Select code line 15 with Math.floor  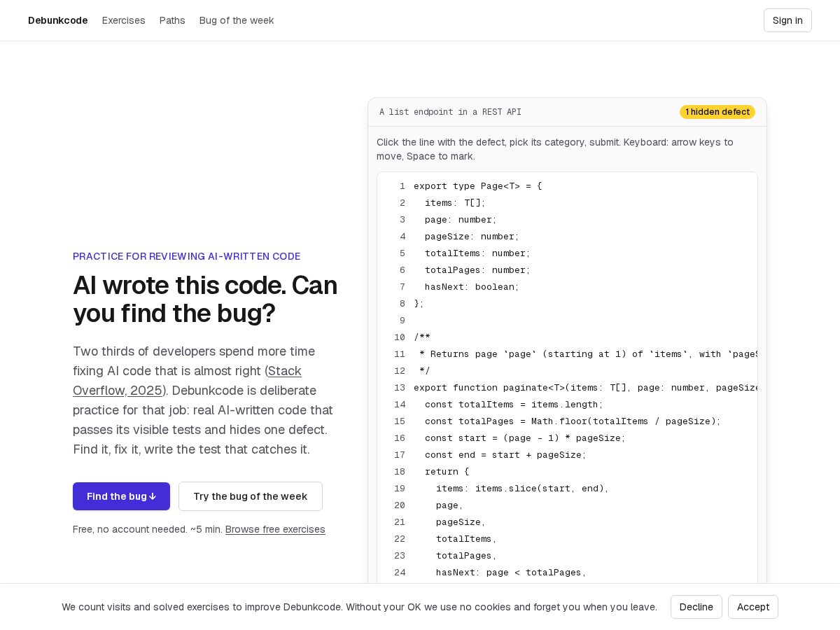[567, 421]
